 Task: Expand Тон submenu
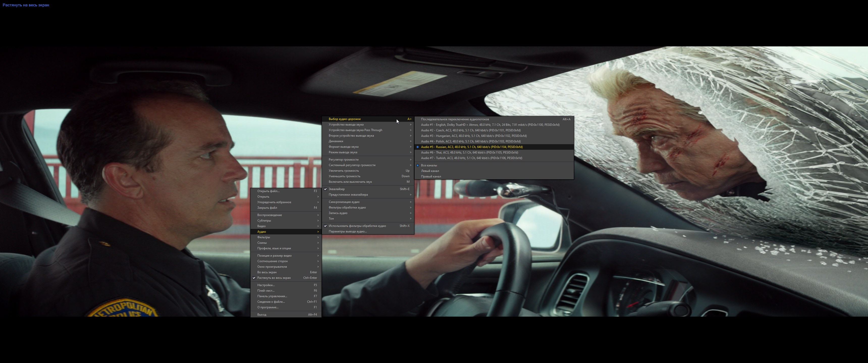coord(368,219)
